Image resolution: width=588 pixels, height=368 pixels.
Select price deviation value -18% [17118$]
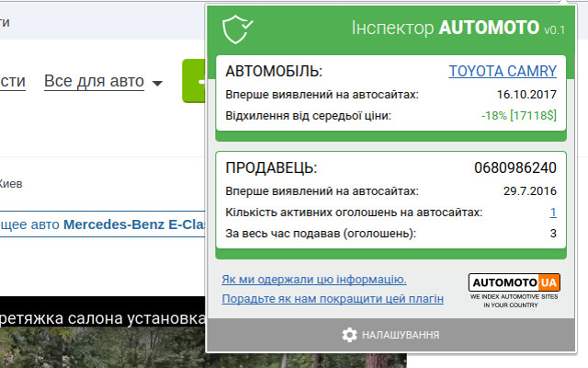[x=519, y=115]
